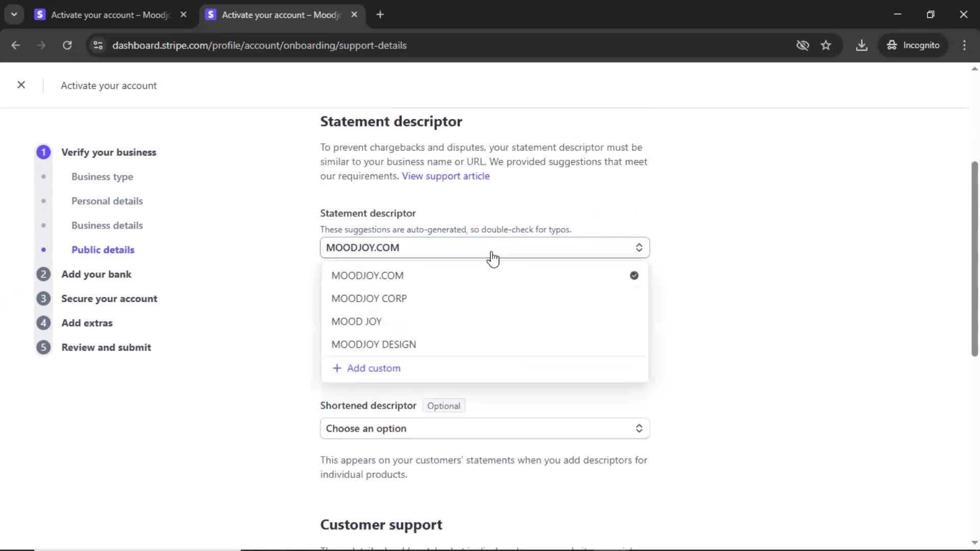Go to Business details step
Screen dimensions: 980x551
tap(107, 226)
